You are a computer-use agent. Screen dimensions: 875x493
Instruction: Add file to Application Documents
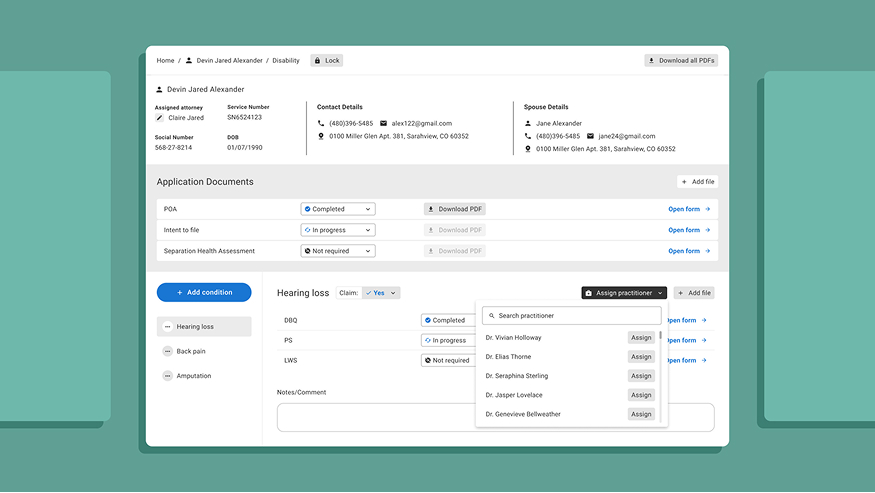click(x=698, y=181)
